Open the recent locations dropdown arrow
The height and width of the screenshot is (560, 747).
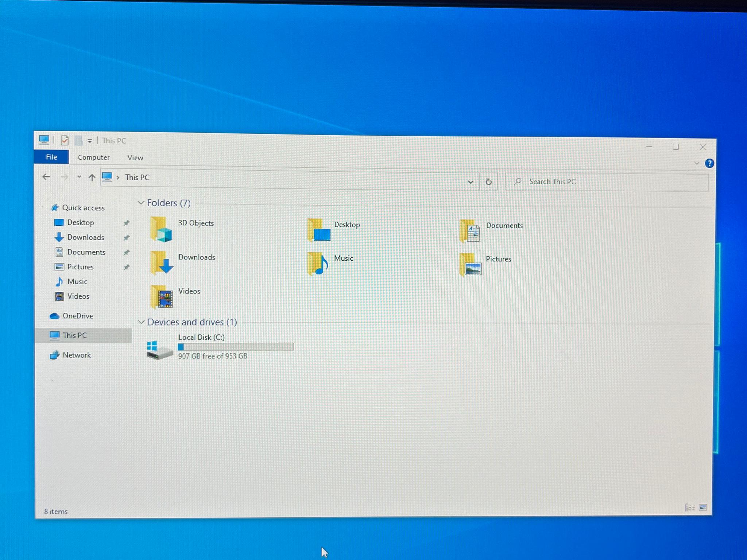pos(79,177)
